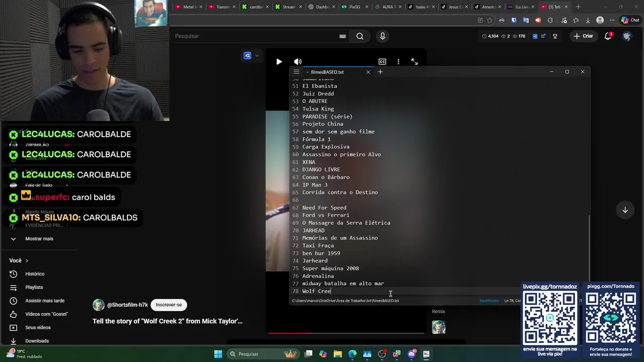Switch to the PixGG browser tab

pyautogui.click(x=354, y=7)
